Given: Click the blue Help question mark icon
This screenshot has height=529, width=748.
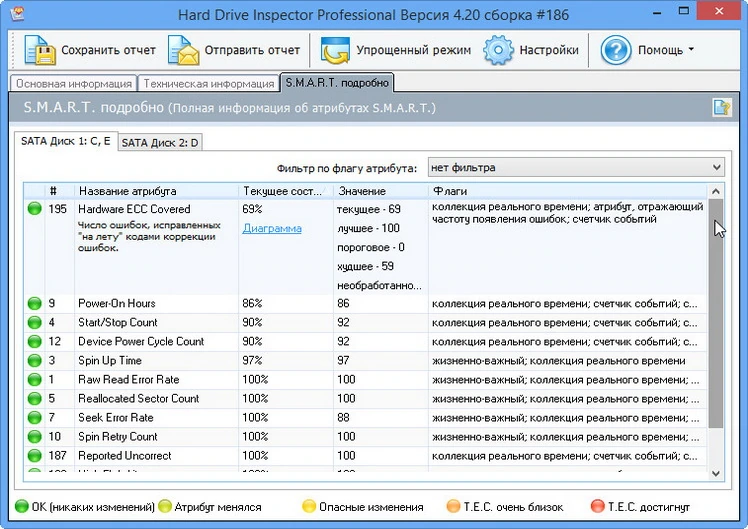Looking at the screenshot, I should [x=615, y=50].
